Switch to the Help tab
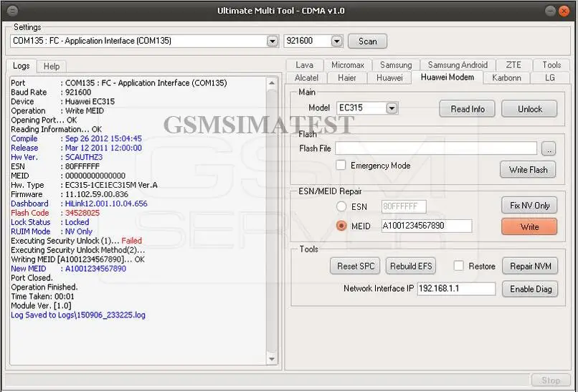This screenshot has width=578, height=392. [52, 67]
